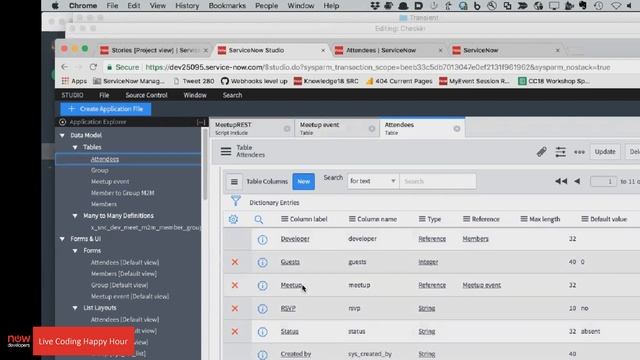This screenshot has height=360, width=640.
Task: Open the Source Control menu
Action: point(147,95)
